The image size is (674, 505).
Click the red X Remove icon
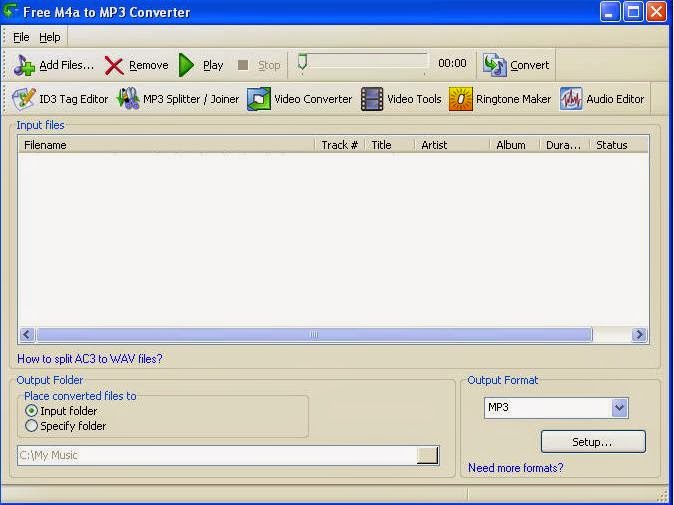coord(114,66)
